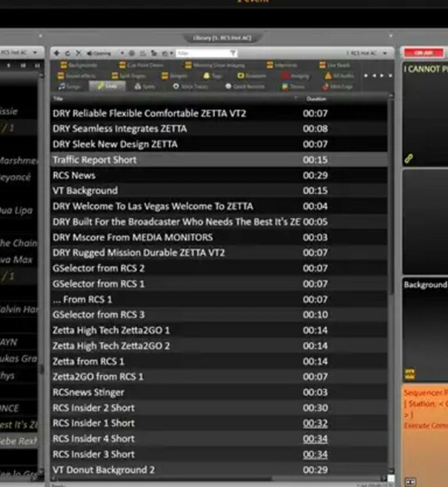Select the 'RCS News' row
448x487 pixels.
click(x=219, y=175)
